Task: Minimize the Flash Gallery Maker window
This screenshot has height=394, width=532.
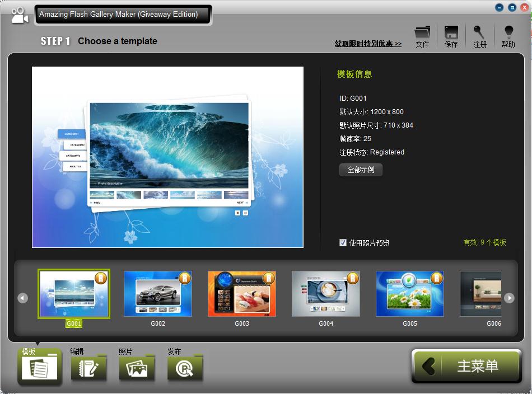Action: coord(499,7)
